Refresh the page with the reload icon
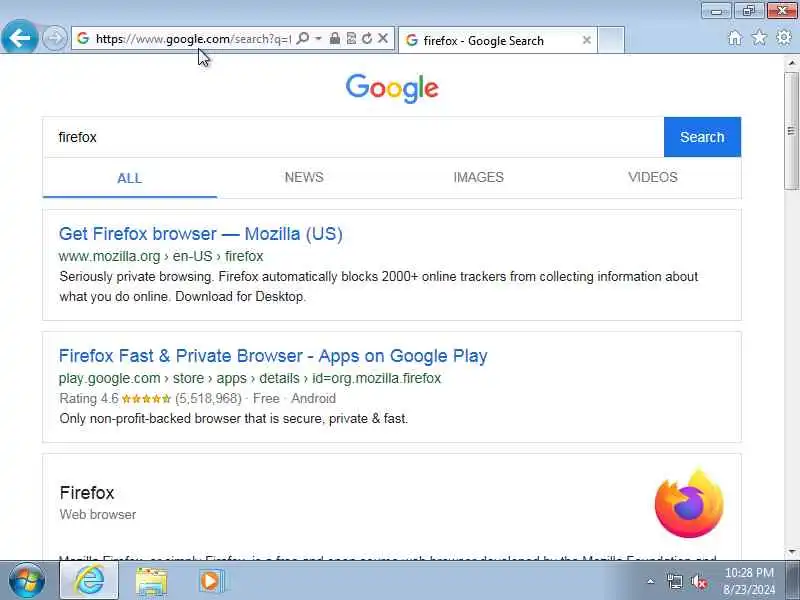 click(367, 38)
